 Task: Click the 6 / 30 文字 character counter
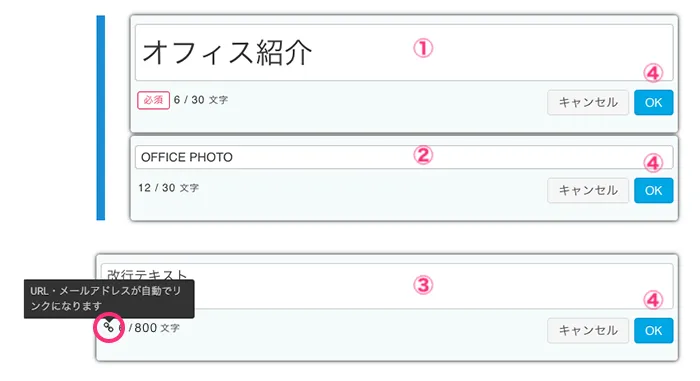[201, 100]
